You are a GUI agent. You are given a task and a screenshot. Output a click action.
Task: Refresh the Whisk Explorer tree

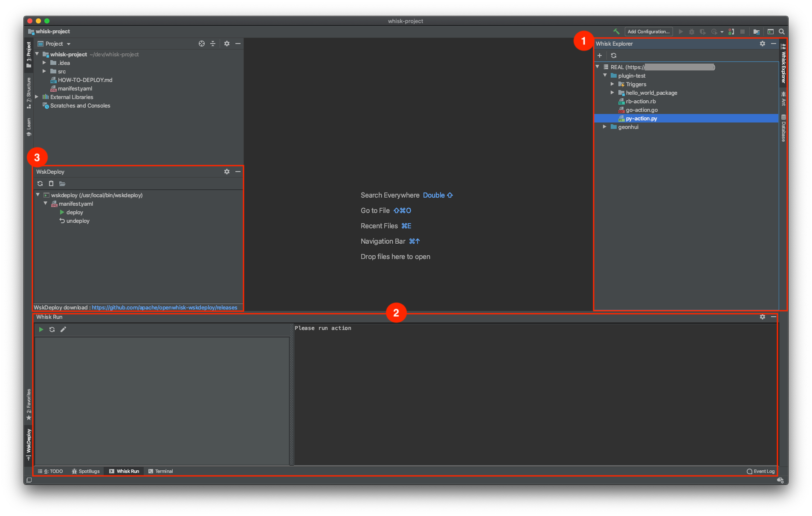point(614,55)
